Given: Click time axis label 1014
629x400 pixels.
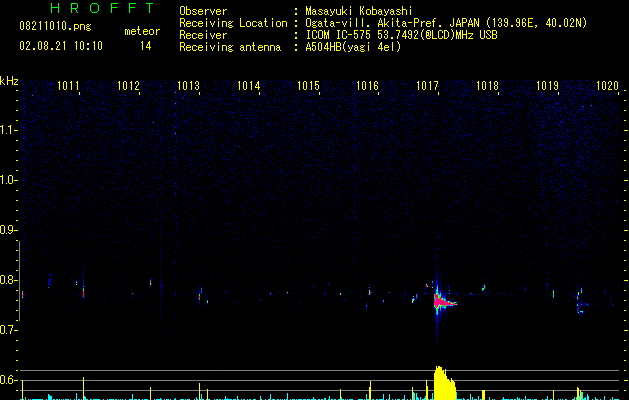Looking at the screenshot, I should pyautogui.click(x=248, y=86).
